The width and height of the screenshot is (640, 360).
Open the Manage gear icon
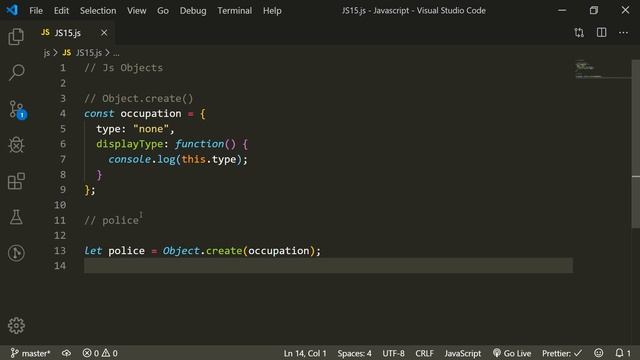16,325
